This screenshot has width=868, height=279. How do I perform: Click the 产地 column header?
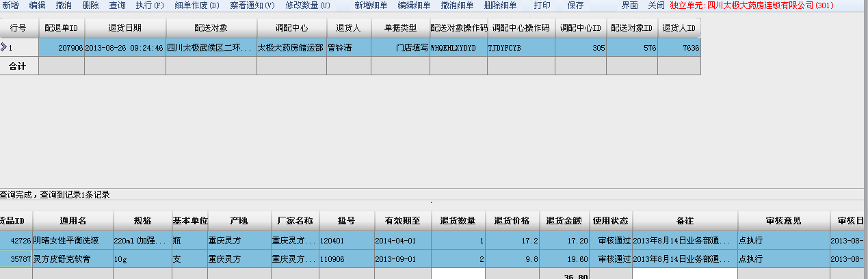coord(239,221)
